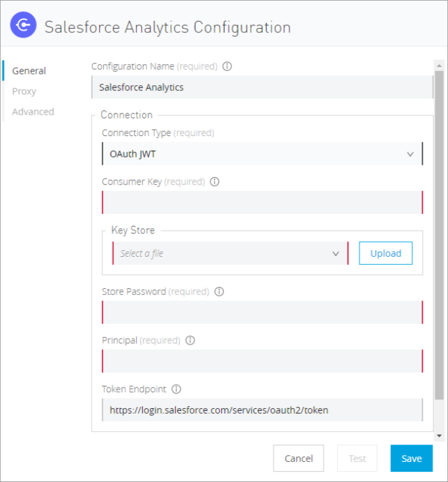448x482 pixels.
Task: Open the Proxy tab
Action: [x=24, y=91]
